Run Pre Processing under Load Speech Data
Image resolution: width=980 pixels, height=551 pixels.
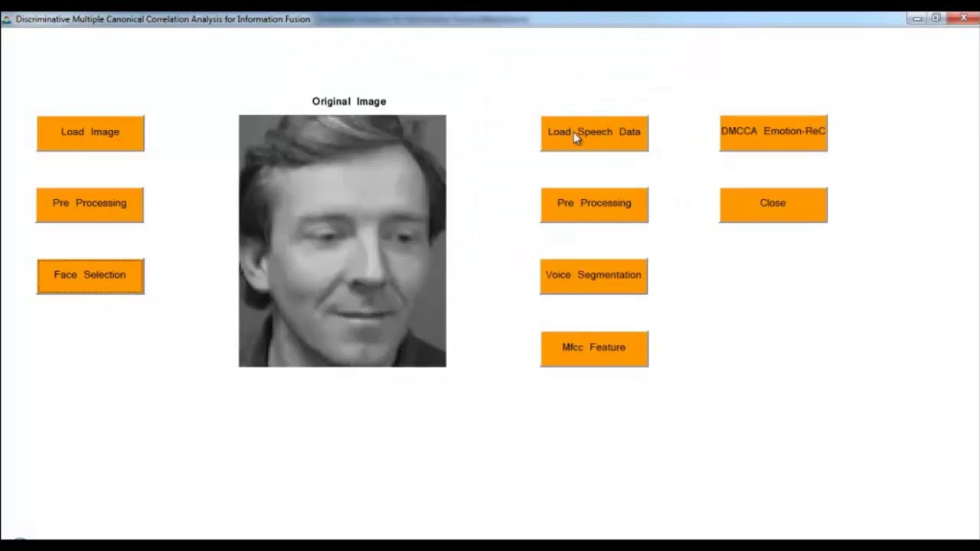coord(594,204)
